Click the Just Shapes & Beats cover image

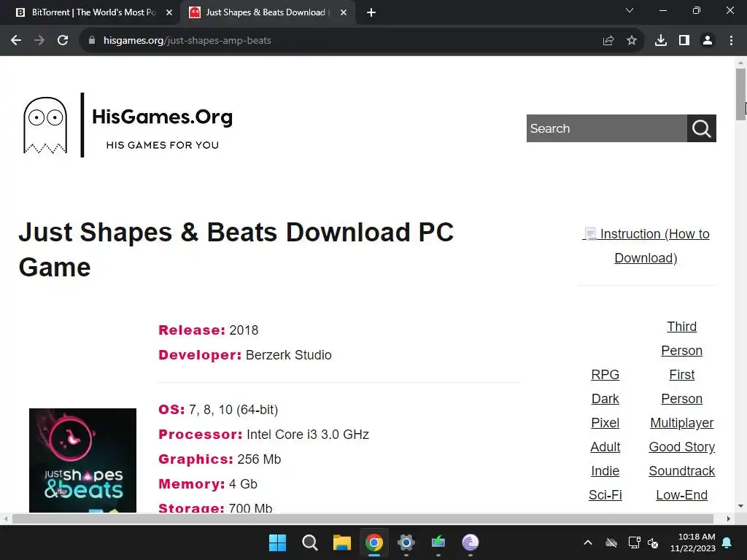(x=82, y=461)
